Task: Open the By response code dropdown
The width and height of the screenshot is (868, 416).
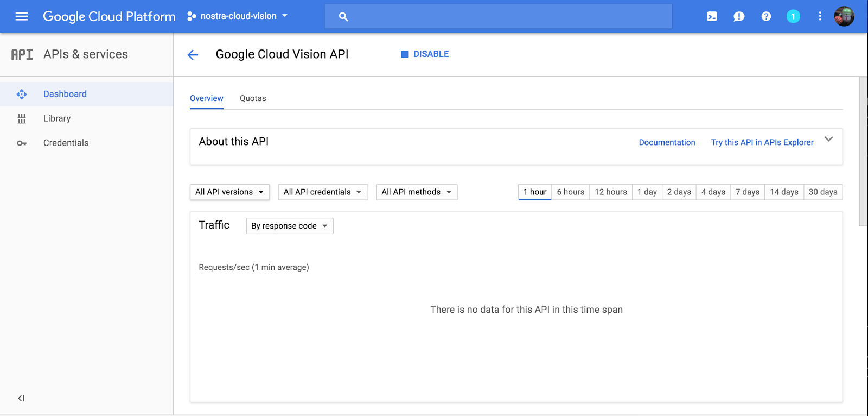Action: 290,226
